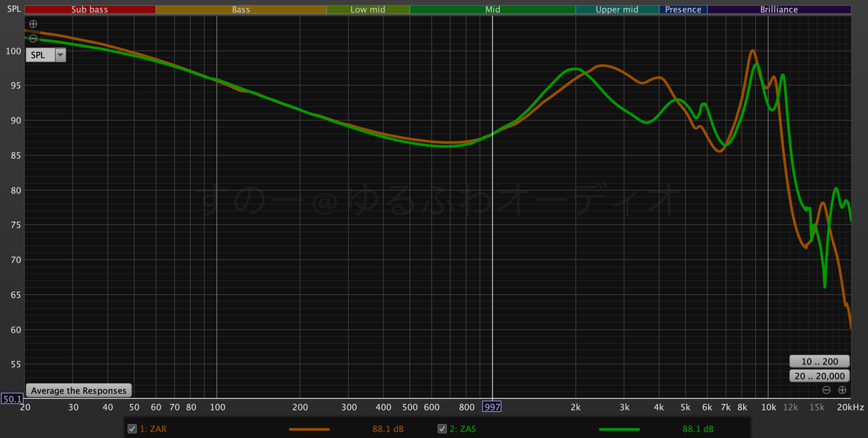This screenshot has height=438, width=868.
Task: Zoom in the vertical SPL axis with plus icon
Action: coord(33,24)
